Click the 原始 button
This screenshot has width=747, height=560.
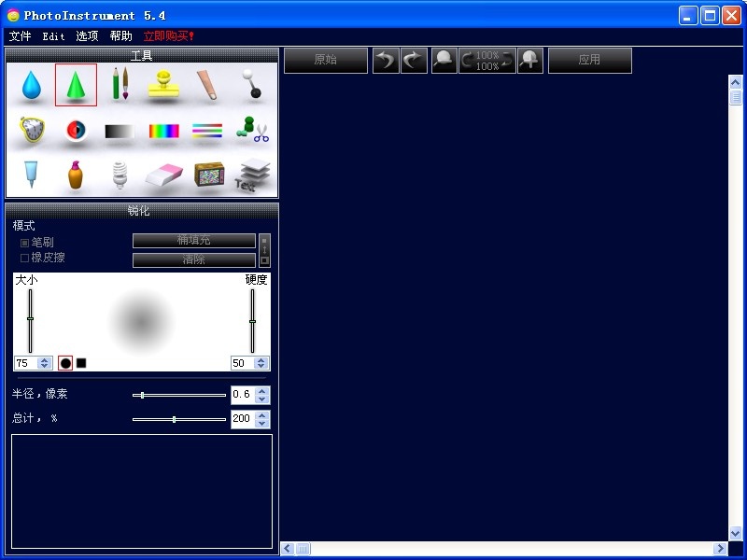pyautogui.click(x=326, y=61)
